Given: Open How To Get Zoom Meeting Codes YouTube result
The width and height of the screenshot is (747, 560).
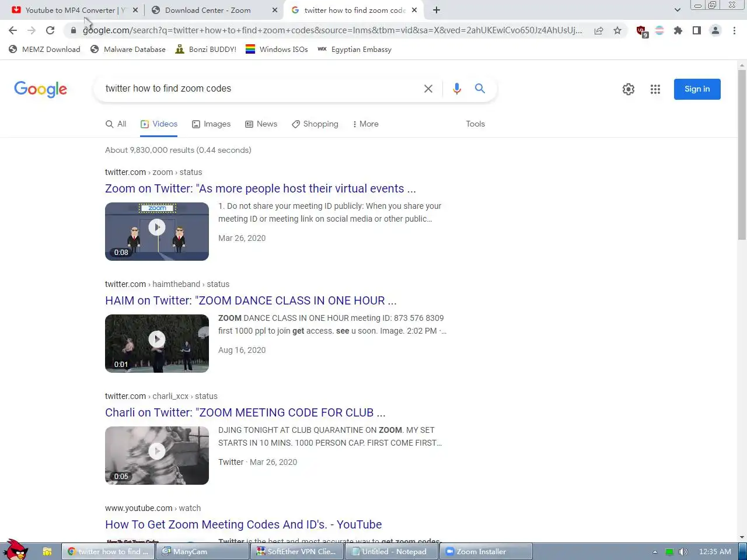Looking at the screenshot, I should coord(243,524).
